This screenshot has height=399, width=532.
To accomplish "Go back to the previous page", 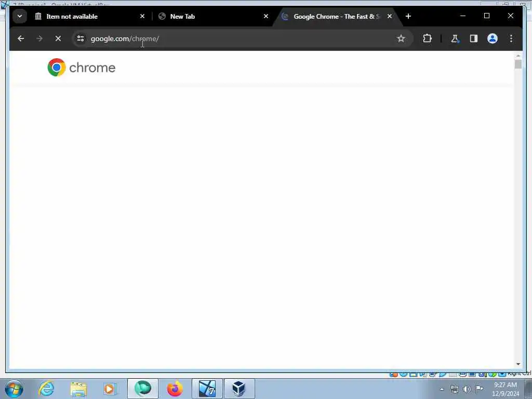I will coord(21,38).
